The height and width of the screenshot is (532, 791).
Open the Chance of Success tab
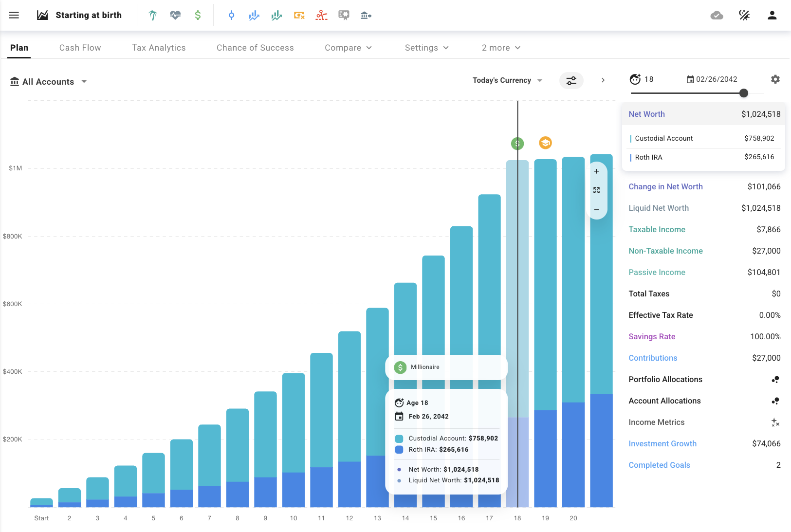pyautogui.click(x=255, y=48)
